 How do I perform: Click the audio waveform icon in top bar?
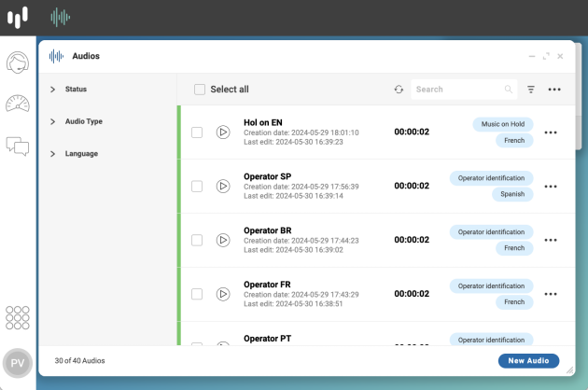pos(61,17)
